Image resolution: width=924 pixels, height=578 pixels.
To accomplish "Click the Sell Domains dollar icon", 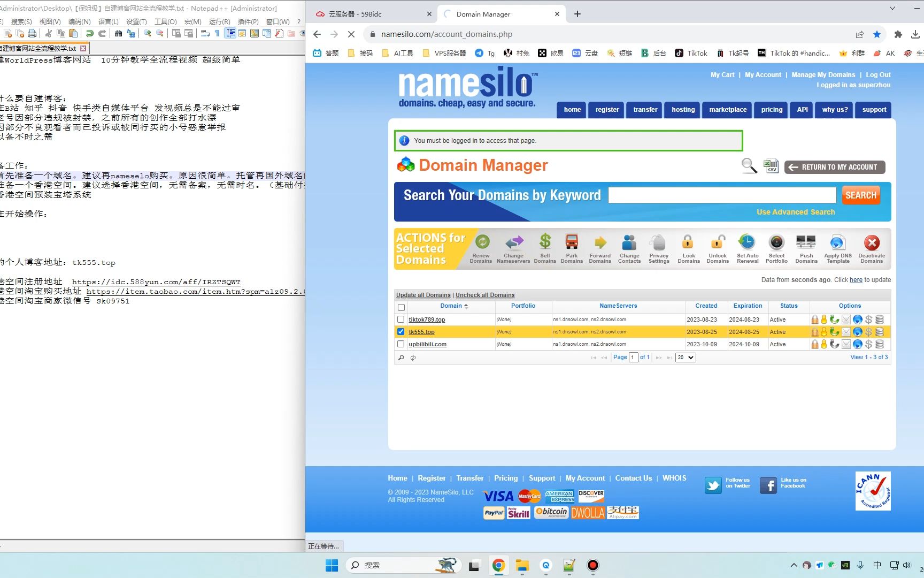I will [545, 242].
